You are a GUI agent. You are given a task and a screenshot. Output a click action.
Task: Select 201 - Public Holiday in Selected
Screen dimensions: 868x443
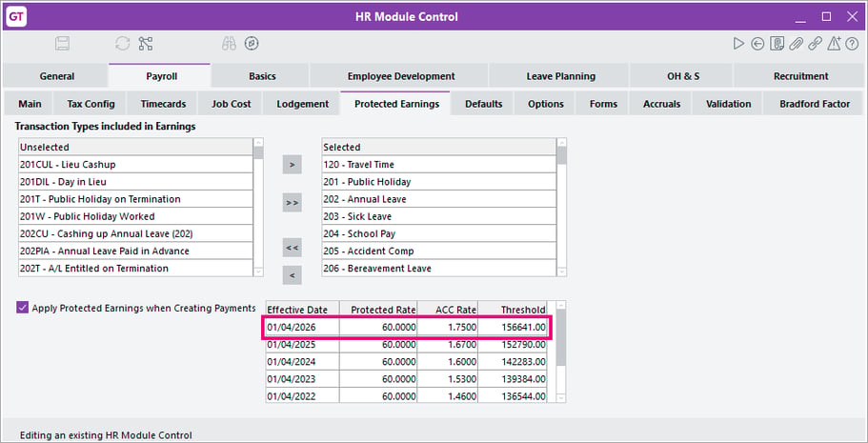click(x=439, y=182)
